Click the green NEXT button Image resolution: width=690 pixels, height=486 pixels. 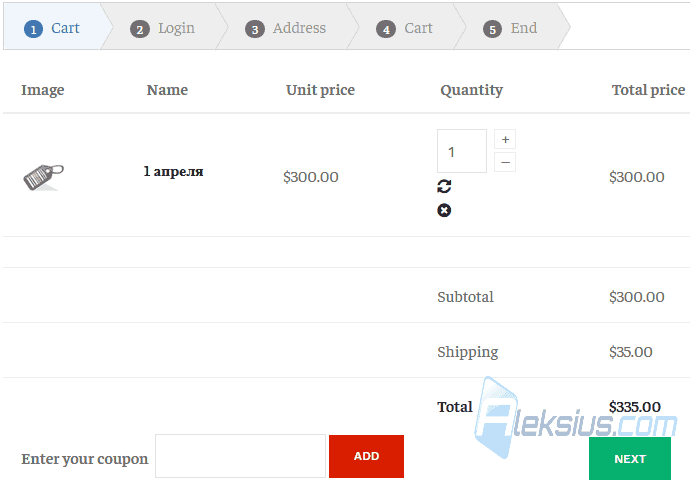[x=630, y=459]
